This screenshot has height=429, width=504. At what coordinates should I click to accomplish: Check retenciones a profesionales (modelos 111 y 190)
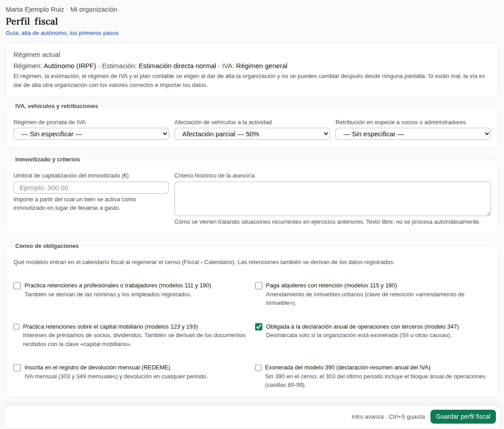coord(17,286)
